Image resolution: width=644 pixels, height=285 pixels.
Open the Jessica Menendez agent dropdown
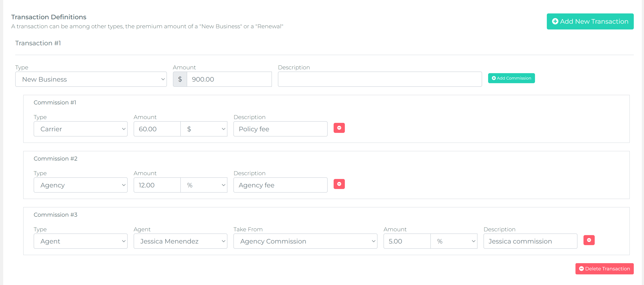(180, 241)
